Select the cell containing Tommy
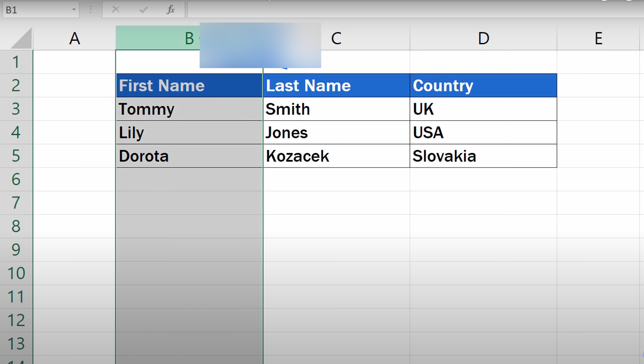This screenshot has width=644, height=364. point(189,109)
